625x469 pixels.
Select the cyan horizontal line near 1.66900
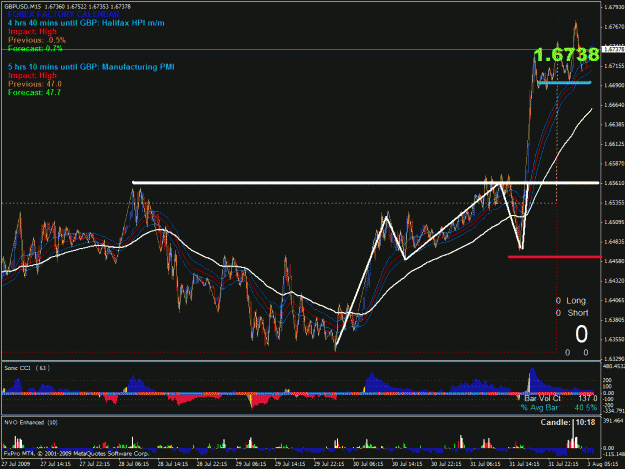(x=564, y=83)
